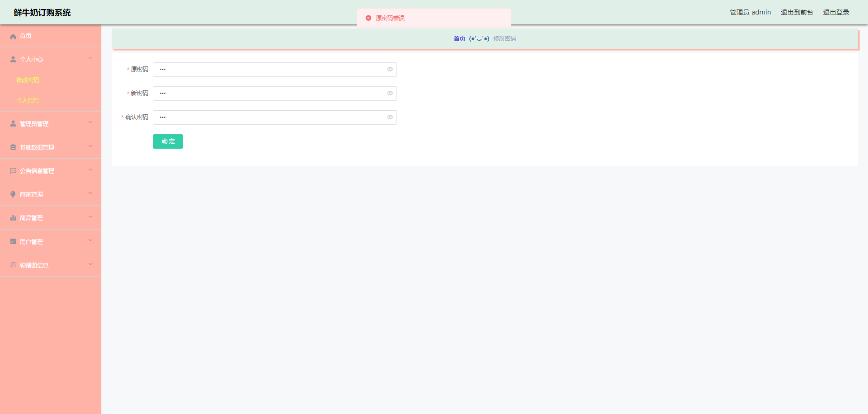Viewport: 868px width, 414px height.
Task: Expand the 基础数据管理 chevron
Action: click(90, 146)
